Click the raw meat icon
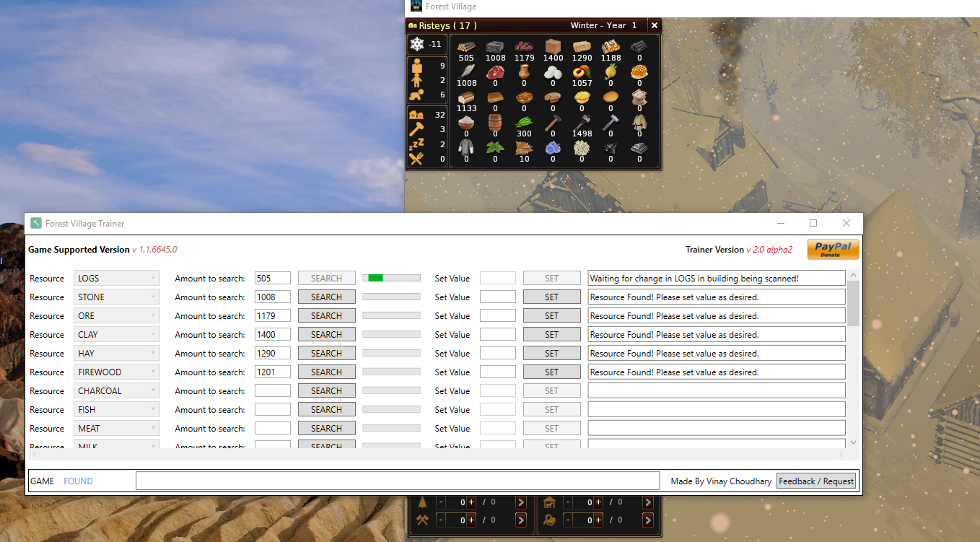 click(495, 72)
